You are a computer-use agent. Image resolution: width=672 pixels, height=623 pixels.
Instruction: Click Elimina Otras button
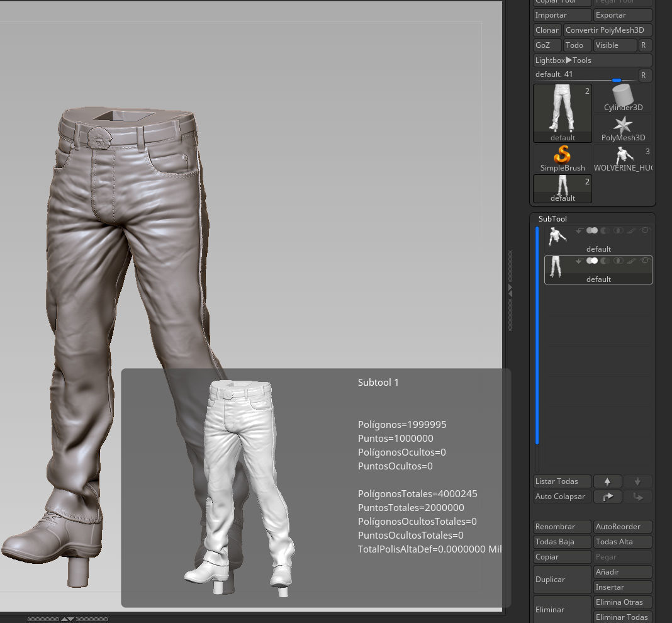click(623, 602)
